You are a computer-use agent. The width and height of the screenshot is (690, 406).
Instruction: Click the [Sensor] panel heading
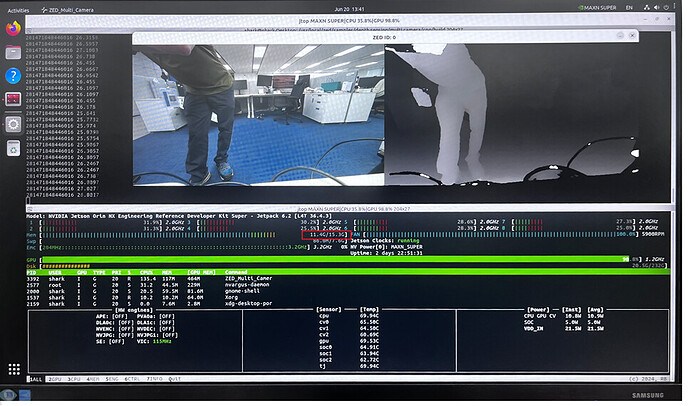point(329,310)
